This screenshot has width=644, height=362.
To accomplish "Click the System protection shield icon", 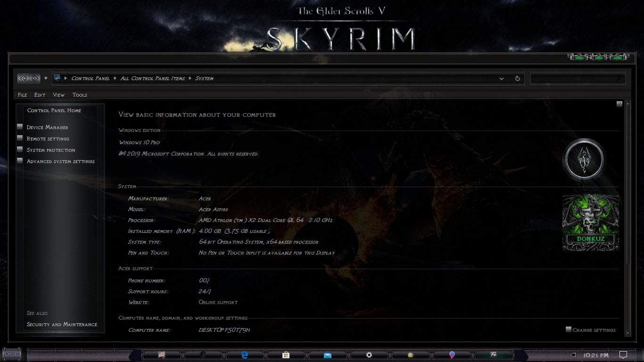I will click(20, 149).
